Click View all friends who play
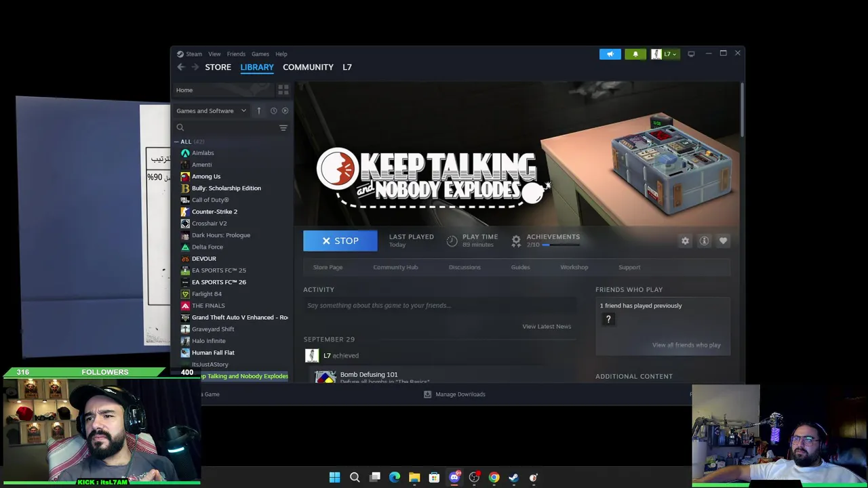This screenshot has height=488, width=868. pyautogui.click(x=686, y=345)
